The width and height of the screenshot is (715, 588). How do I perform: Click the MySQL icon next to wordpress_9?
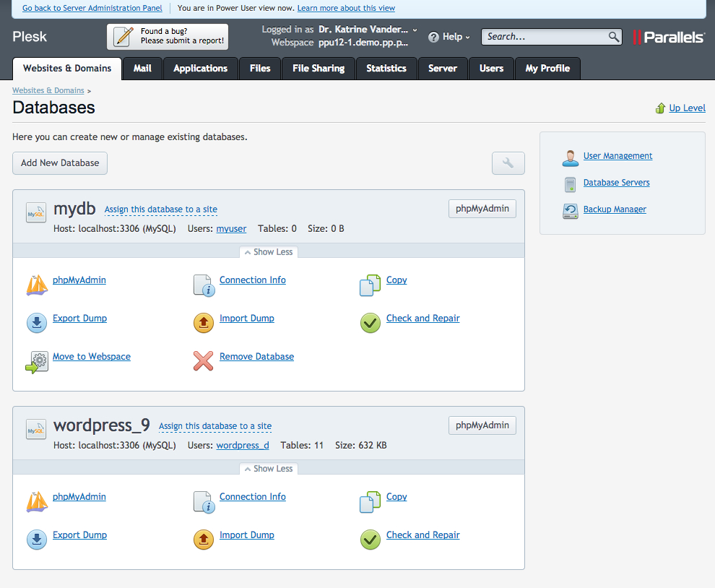pyautogui.click(x=35, y=429)
